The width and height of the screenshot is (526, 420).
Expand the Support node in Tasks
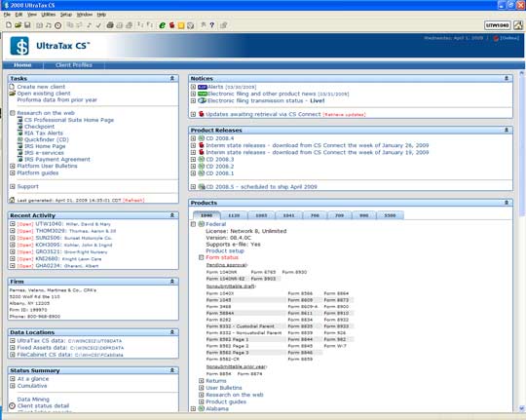point(13,186)
